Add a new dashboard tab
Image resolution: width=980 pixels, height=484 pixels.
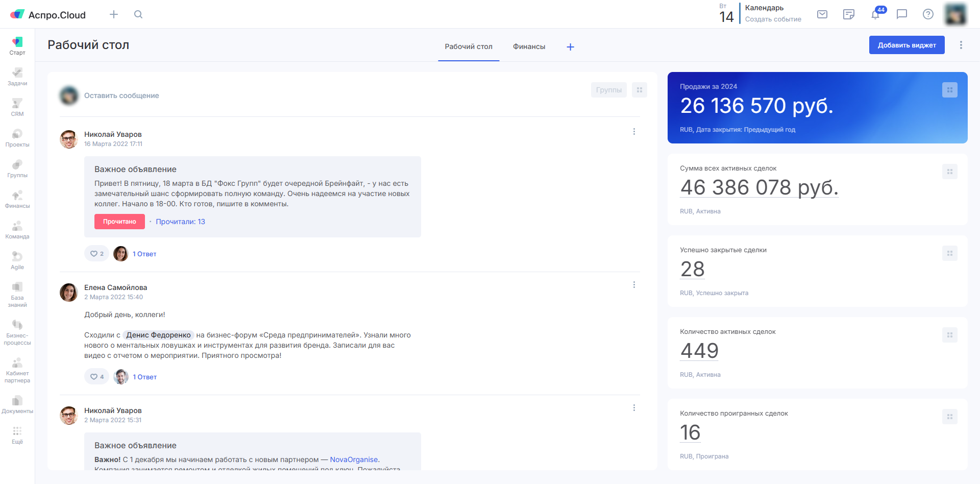tap(571, 47)
